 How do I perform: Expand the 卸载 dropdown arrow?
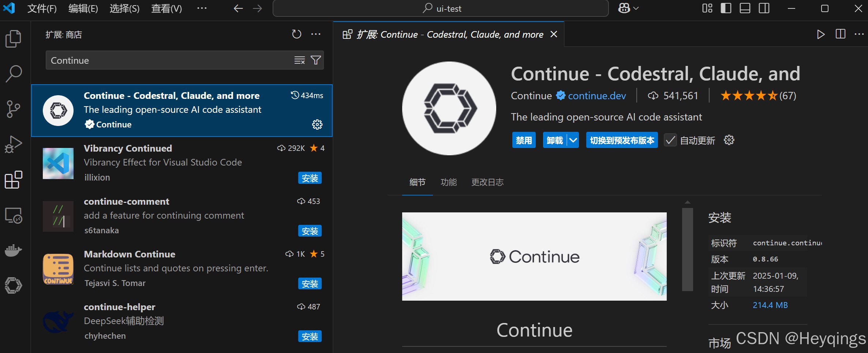click(573, 140)
